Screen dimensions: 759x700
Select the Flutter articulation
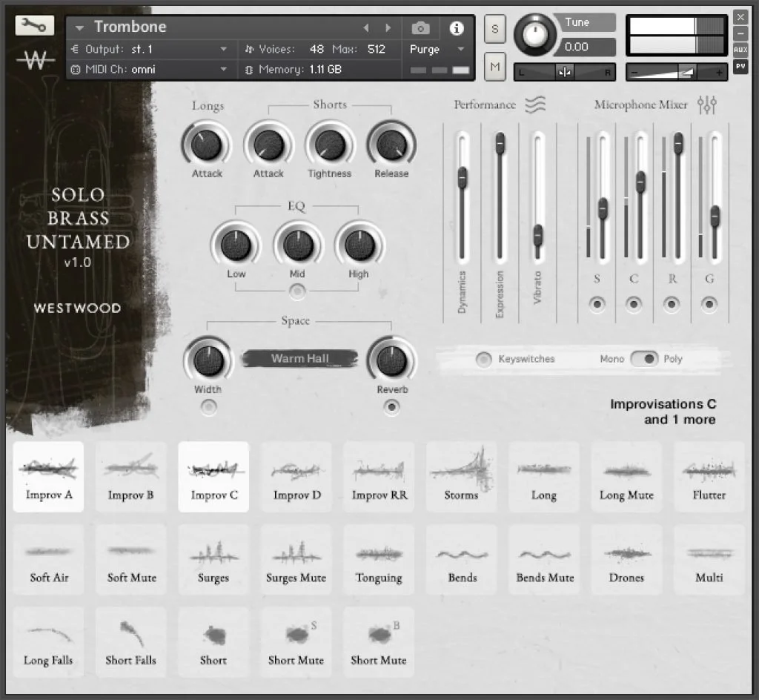tap(709, 477)
